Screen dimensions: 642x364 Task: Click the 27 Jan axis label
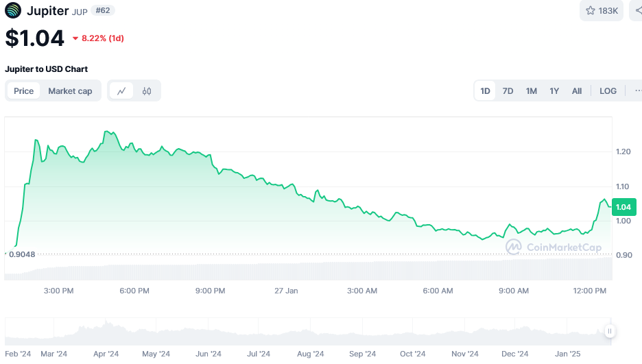(286, 291)
